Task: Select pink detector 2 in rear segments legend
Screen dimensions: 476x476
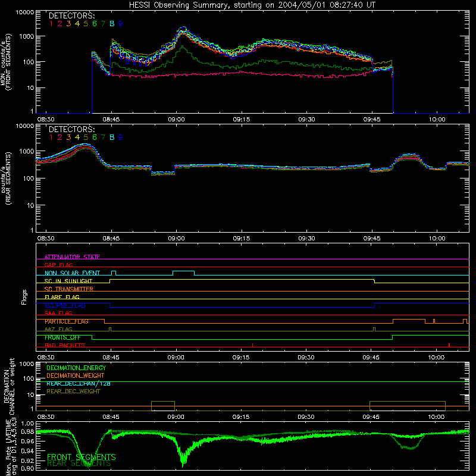Action: point(60,137)
